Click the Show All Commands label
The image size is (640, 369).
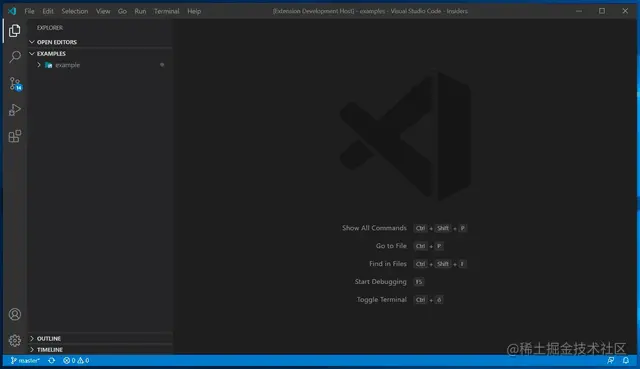click(374, 228)
